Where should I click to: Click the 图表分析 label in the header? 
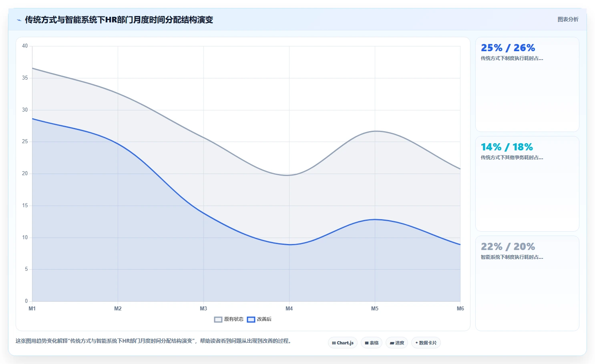(x=568, y=19)
